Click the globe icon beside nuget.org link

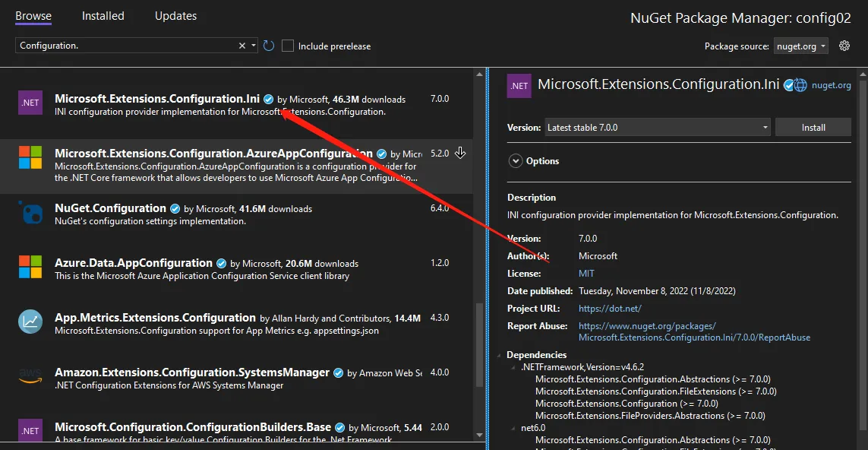tap(800, 85)
